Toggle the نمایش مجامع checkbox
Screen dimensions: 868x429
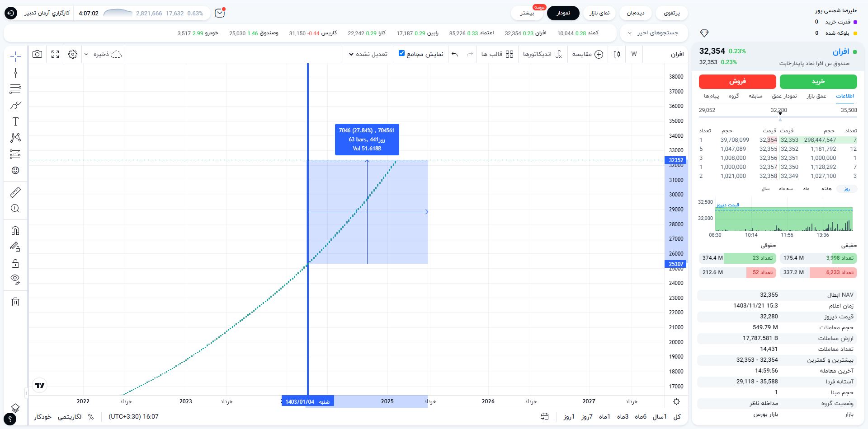pyautogui.click(x=401, y=53)
